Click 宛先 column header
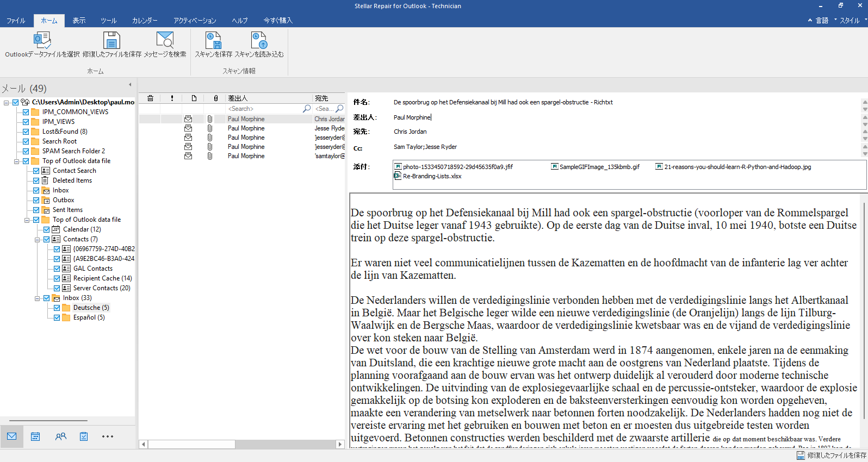 [329, 98]
